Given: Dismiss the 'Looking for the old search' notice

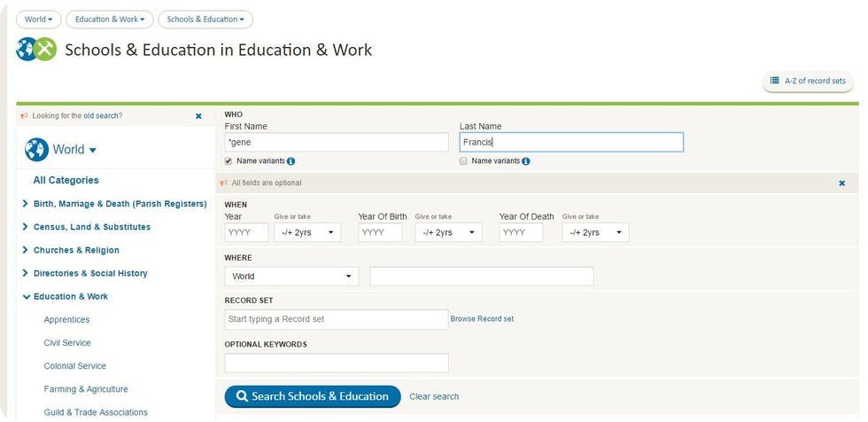Looking at the screenshot, I should click(198, 116).
